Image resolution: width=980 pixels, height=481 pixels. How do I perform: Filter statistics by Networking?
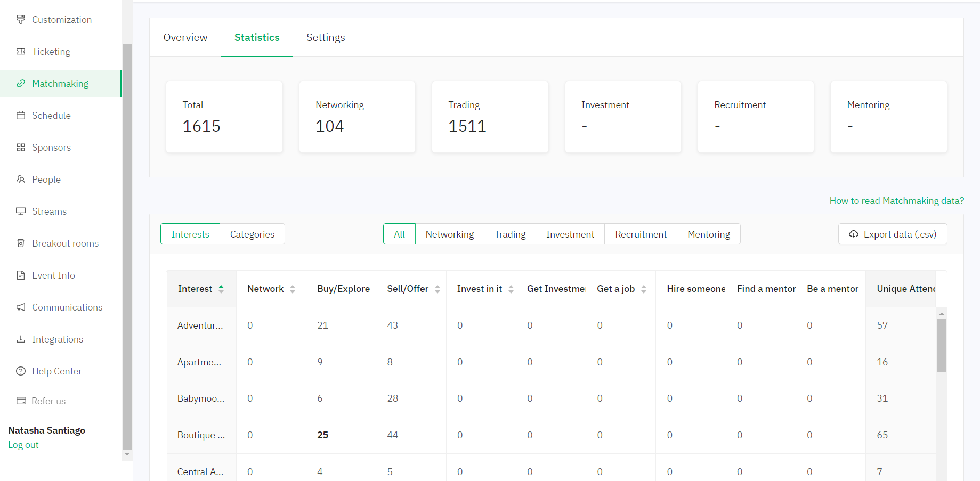[450, 234]
